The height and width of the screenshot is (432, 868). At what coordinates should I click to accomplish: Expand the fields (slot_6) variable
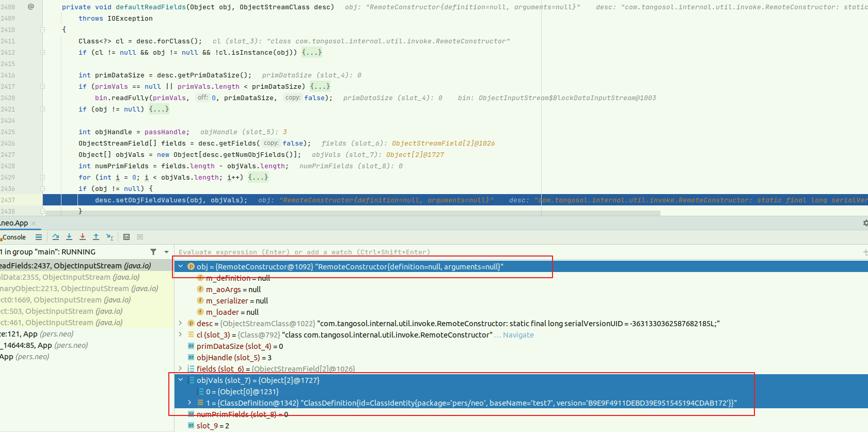(x=180, y=369)
